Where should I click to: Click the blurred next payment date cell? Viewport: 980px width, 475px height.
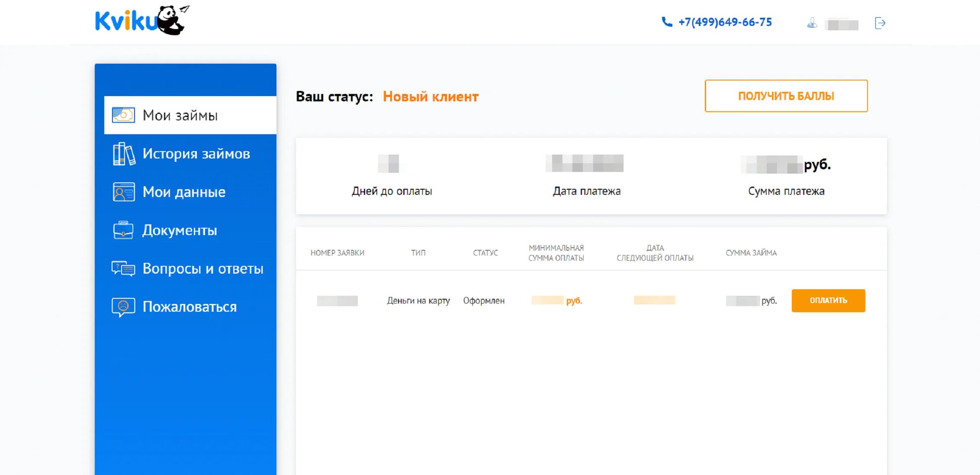(x=654, y=300)
